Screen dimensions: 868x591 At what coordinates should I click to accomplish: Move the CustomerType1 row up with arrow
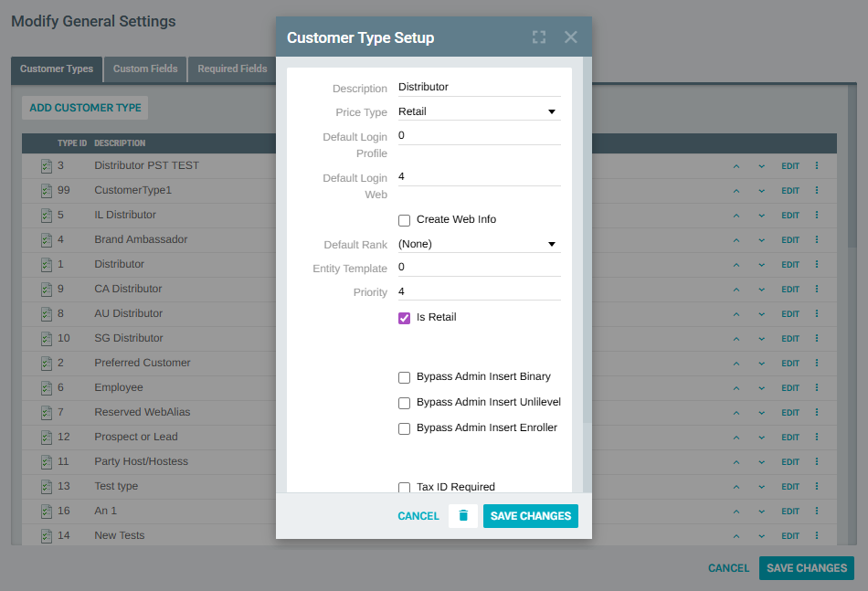(736, 191)
